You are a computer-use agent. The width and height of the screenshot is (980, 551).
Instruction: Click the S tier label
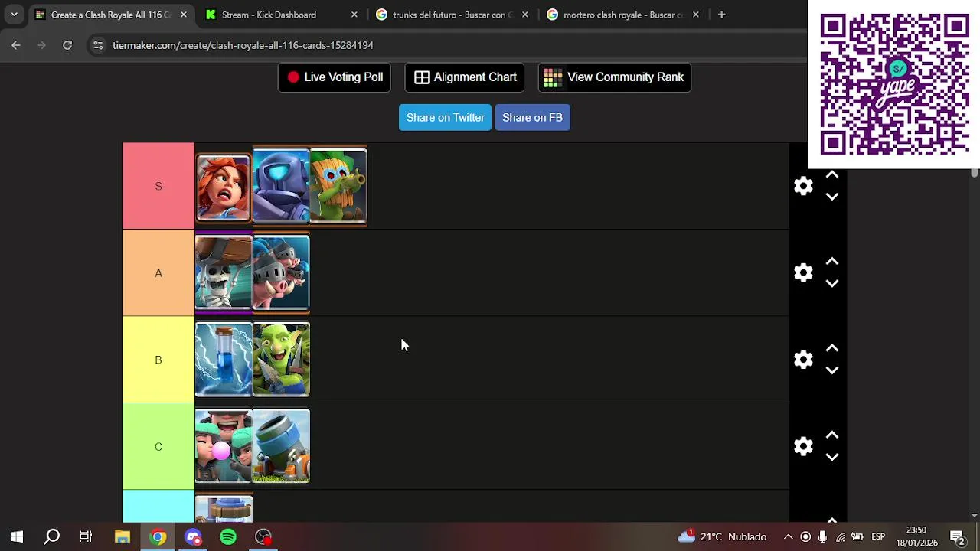(x=158, y=186)
